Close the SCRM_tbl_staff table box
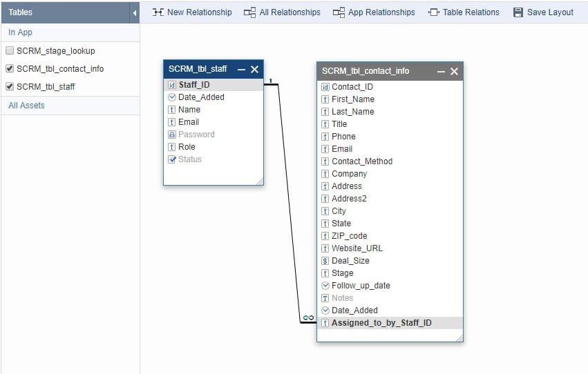This screenshot has width=588, height=374. [254, 70]
